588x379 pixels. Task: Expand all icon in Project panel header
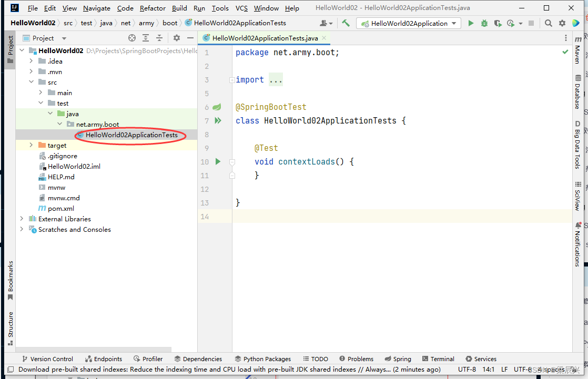[146, 38]
